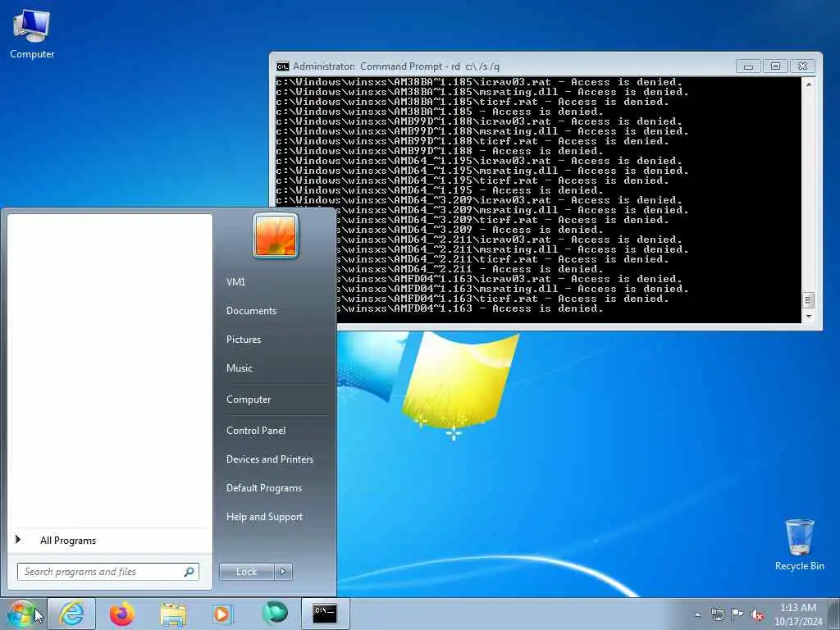
Task: Click the search magnifier icon
Action: pos(189,572)
